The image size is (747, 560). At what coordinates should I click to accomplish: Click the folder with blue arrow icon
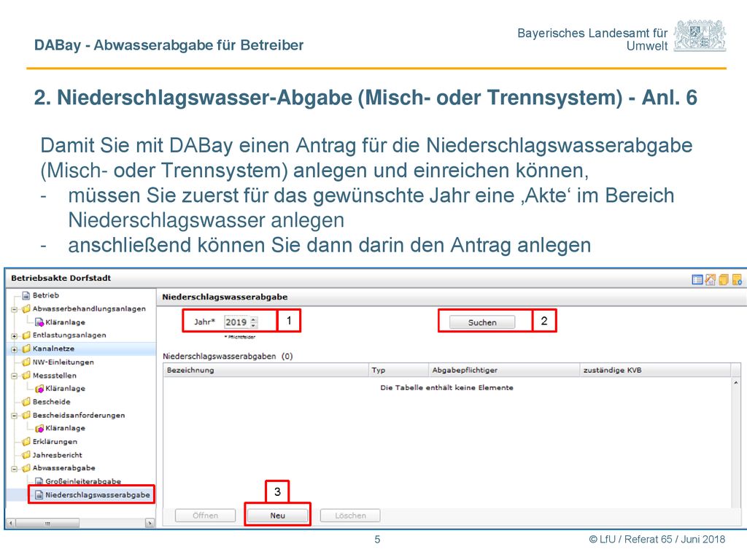click(737, 280)
